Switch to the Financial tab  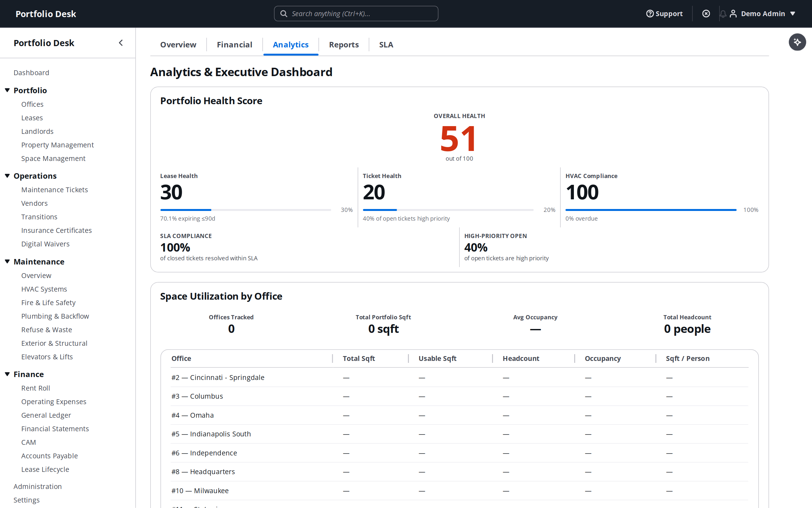coord(234,45)
